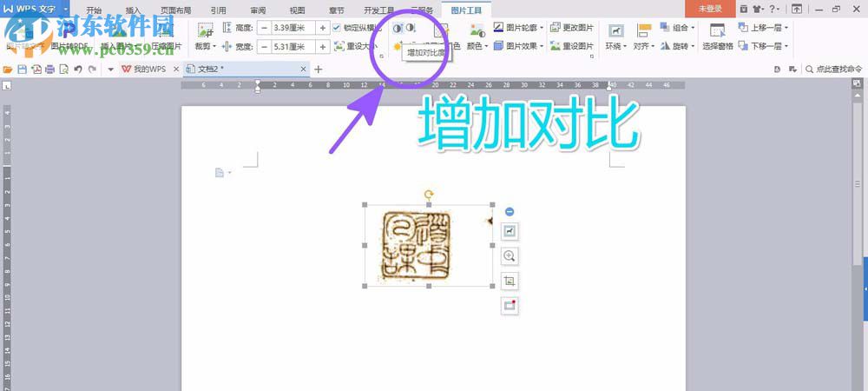Open the WPS 文字 application menu arrow
868x391 pixels.
pos(66,9)
